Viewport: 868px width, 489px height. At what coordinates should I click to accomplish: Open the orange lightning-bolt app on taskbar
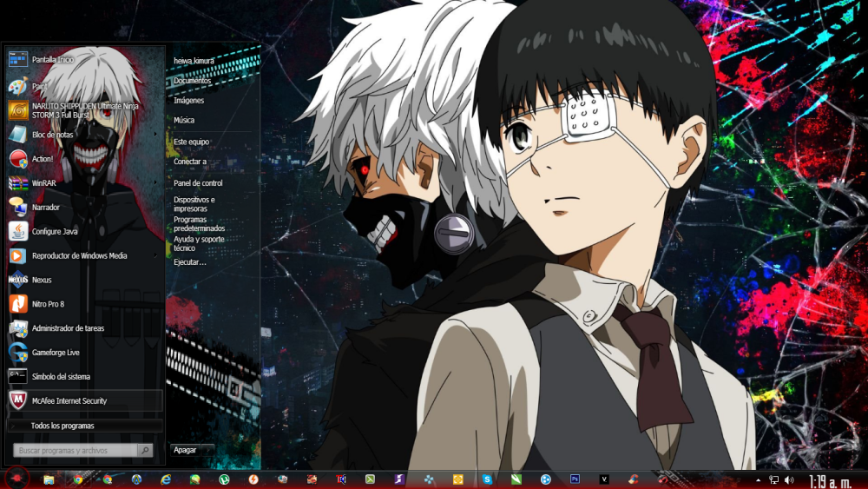[x=253, y=479]
